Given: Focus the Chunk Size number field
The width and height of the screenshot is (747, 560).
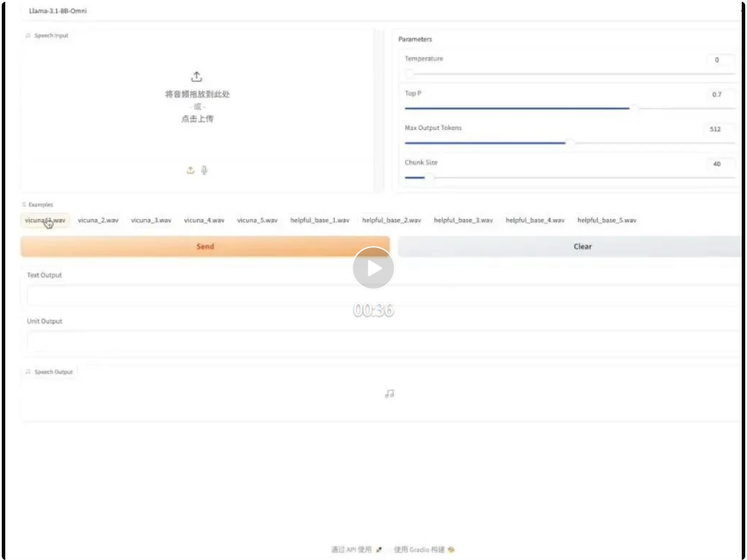Looking at the screenshot, I should tap(721, 164).
